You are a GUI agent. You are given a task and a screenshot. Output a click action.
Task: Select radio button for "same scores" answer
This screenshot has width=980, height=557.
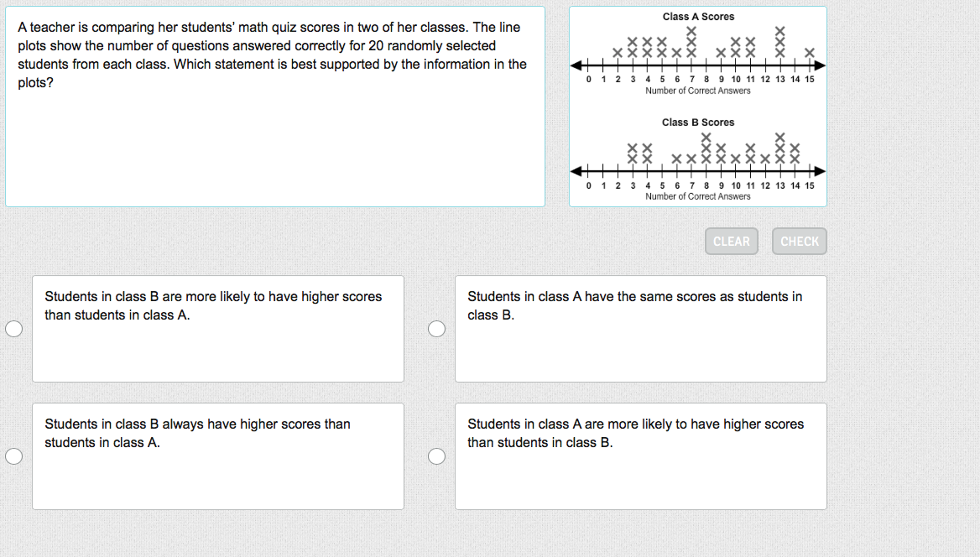click(x=436, y=329)
